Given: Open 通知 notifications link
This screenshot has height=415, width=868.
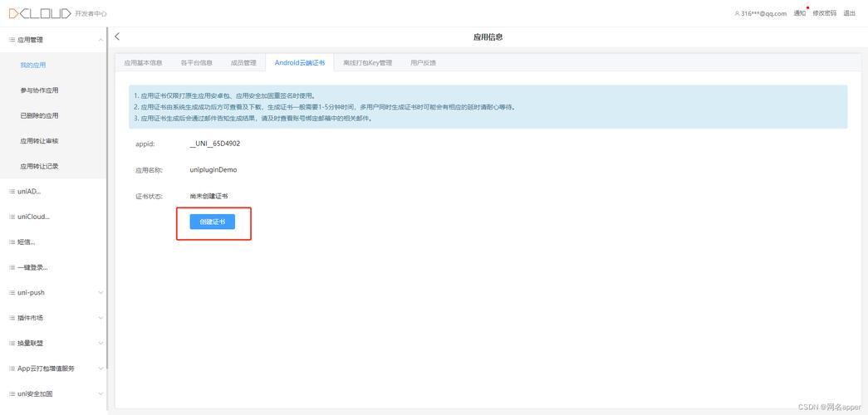Looking at the screenshot, I should coord(799,13).
